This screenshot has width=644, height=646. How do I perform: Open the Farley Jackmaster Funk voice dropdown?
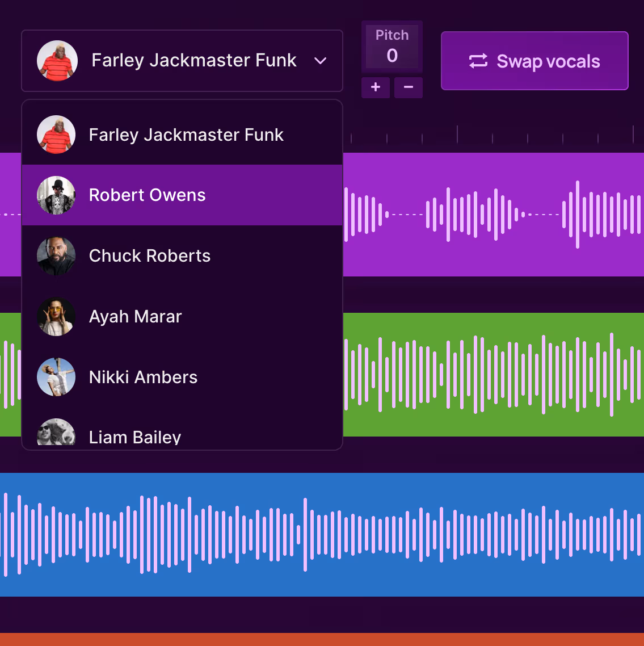tap(182, 61)
